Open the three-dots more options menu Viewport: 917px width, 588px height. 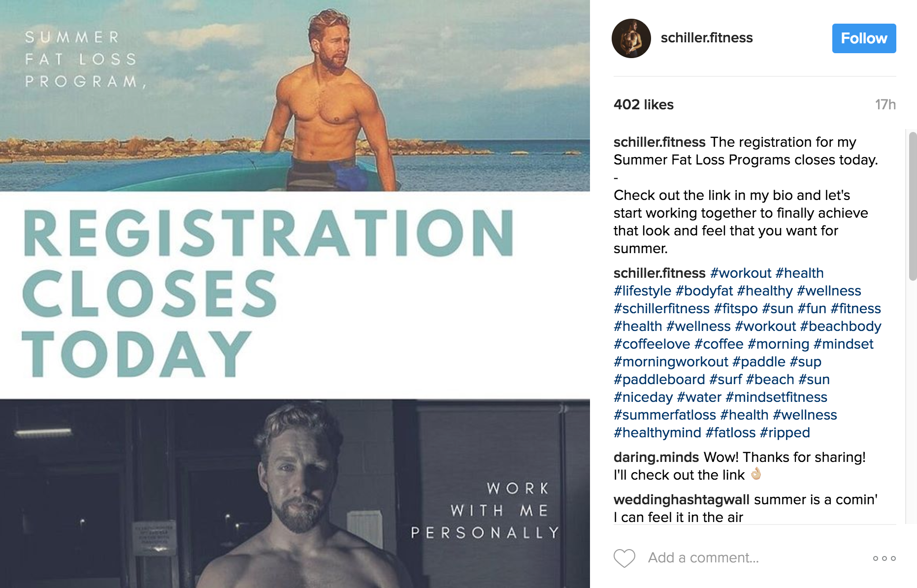884,558
